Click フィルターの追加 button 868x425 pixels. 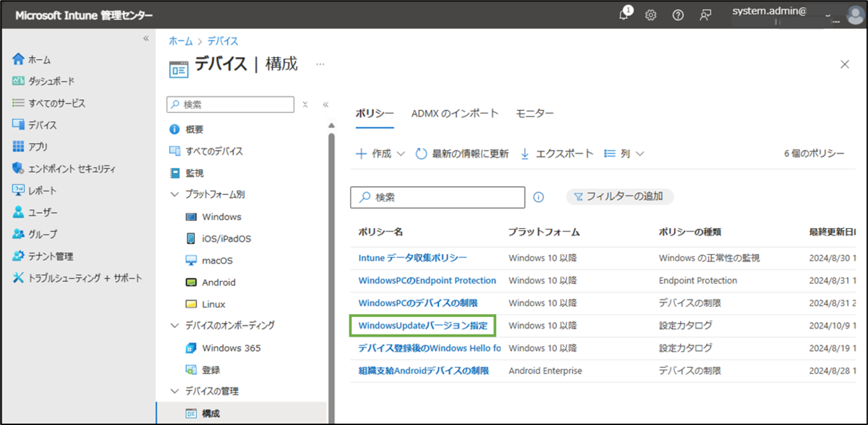point(620,196)
